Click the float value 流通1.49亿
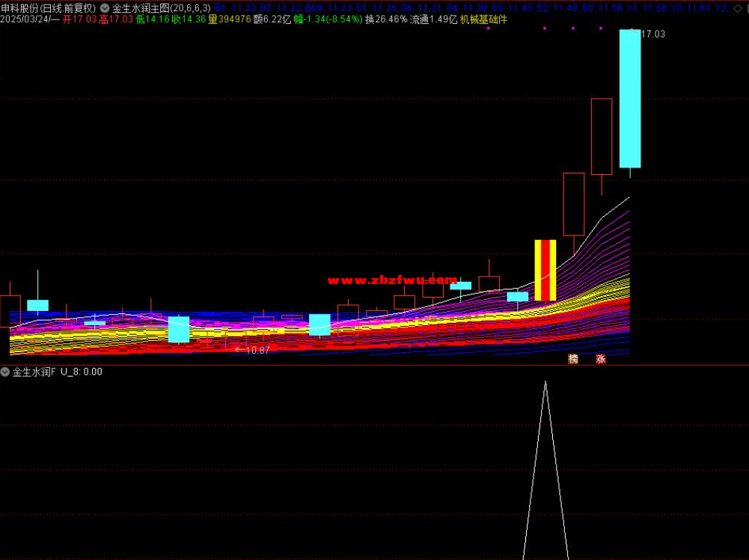 coord(434,19)
